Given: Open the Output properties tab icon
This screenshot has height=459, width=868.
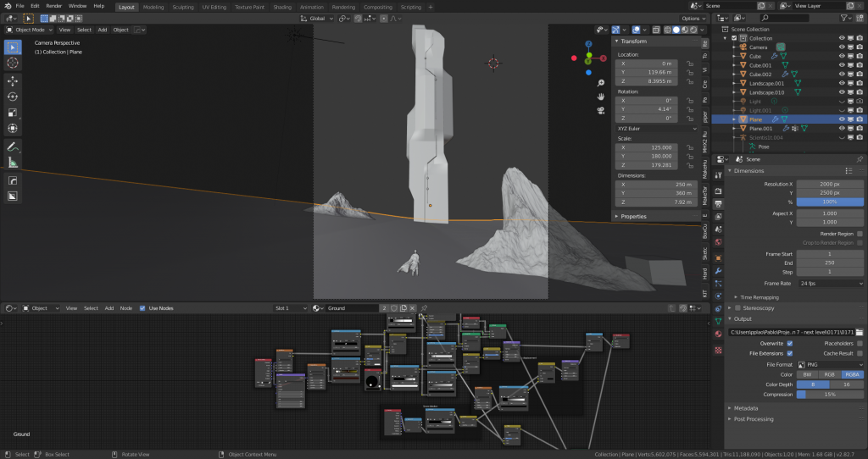Looking at the screenshot, I should 718,204.
